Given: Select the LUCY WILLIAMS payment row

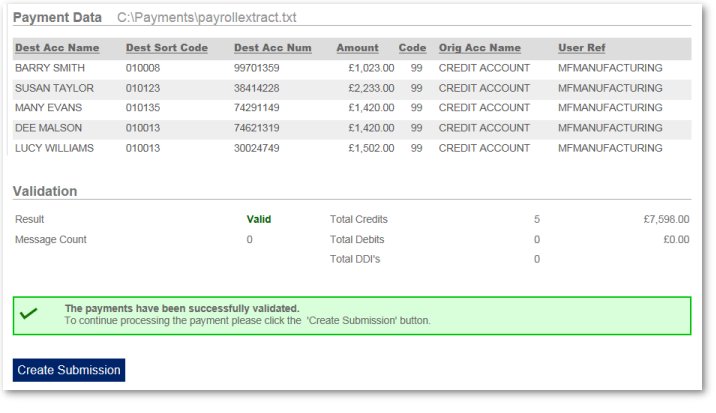Looking at the screenshot, I should [352, 148].
